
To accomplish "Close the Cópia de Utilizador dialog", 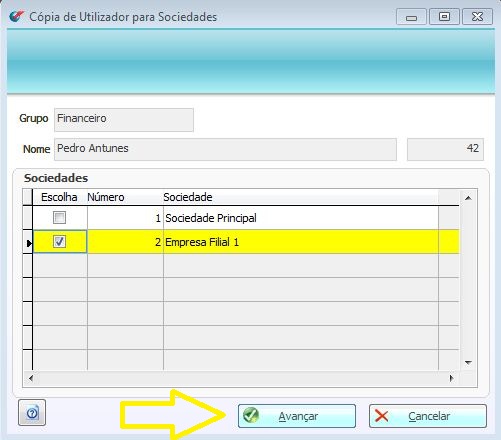I will point(477,17).
